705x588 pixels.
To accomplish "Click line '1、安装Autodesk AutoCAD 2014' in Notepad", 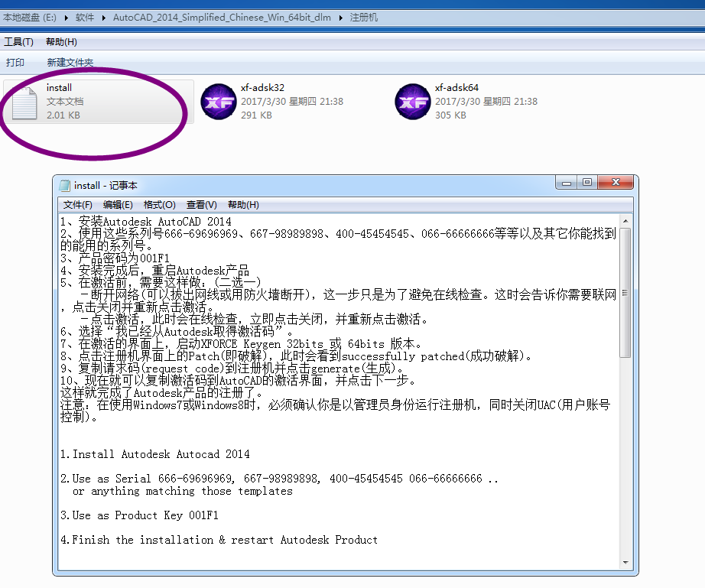I will [x=146, y=222].
